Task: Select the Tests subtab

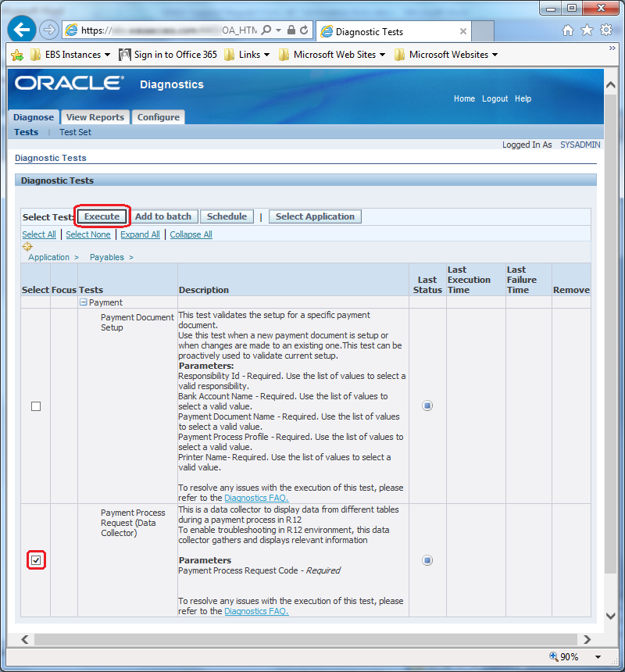Action: (x=26, y=132)
